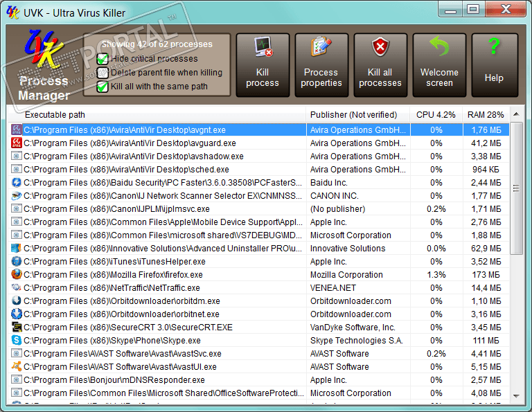Click the scrollbar up arrow
532x412 pixels.
tap(516, 114)
